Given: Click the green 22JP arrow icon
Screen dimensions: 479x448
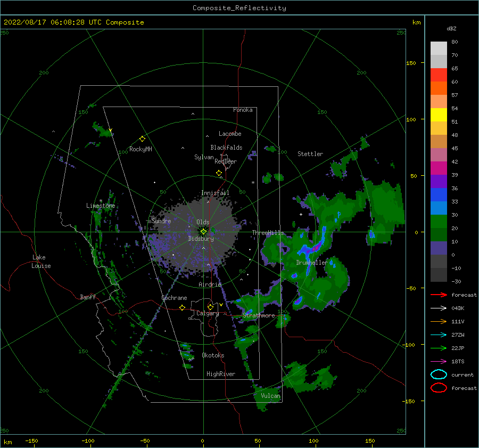Looking at the screenshot, I should tap(439, 348).
